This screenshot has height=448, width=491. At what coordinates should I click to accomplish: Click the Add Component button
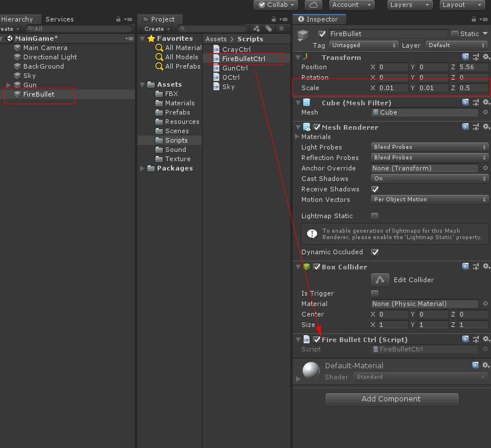click(392, 399)
